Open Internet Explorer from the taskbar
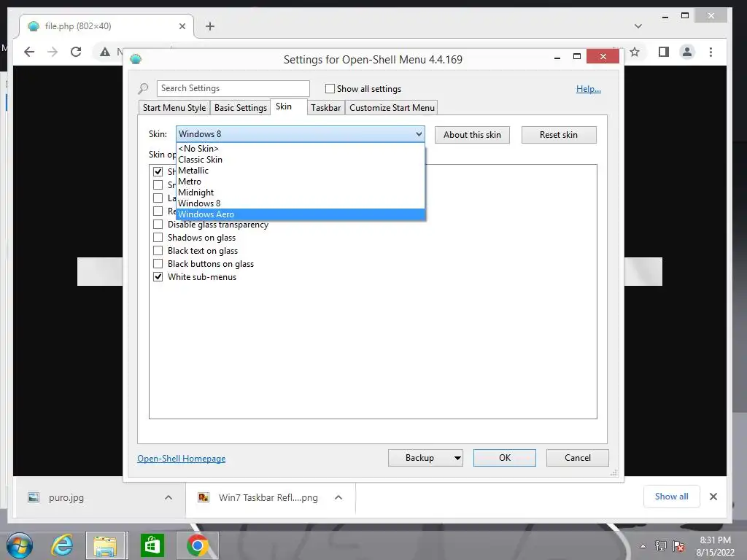747x560 pixels. [x=63, y=545]
